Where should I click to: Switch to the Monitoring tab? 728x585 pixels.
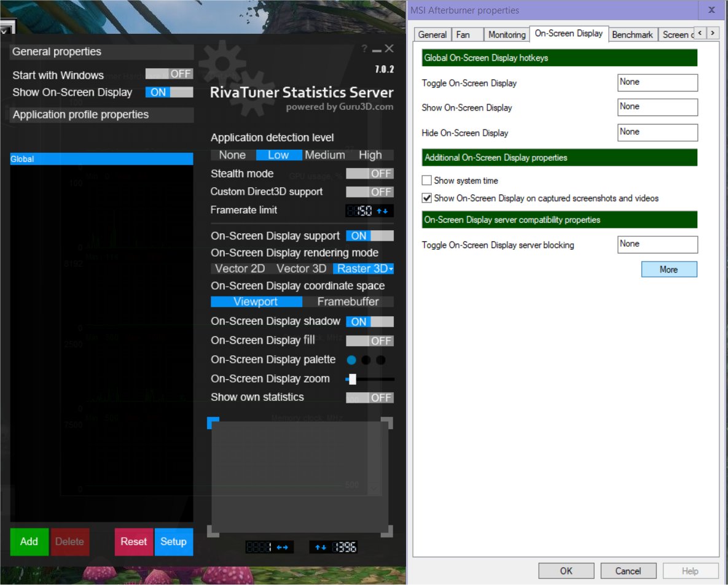[507, 35]
